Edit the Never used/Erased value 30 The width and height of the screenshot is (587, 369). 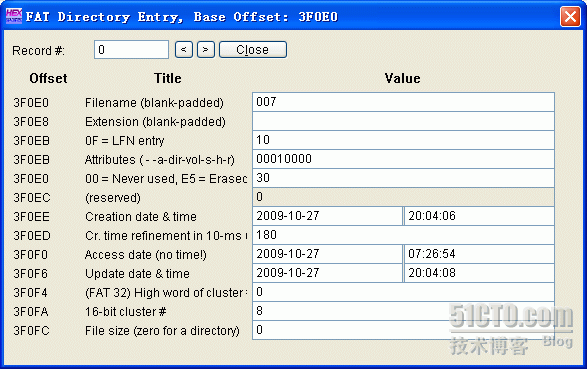(x=403, y=178)
